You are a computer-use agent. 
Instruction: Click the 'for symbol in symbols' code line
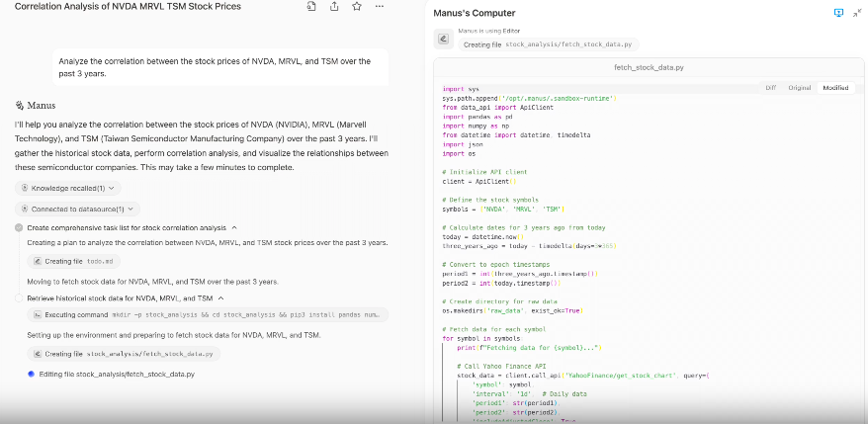point(482,338)
